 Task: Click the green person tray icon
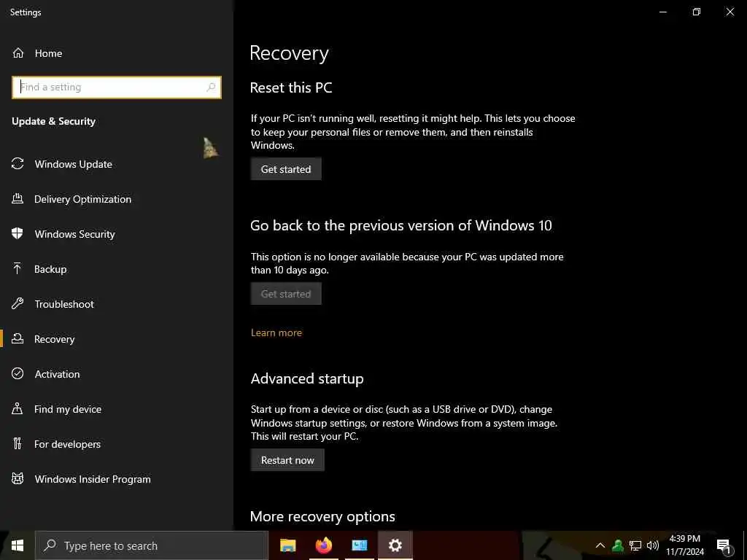[618, 545]
